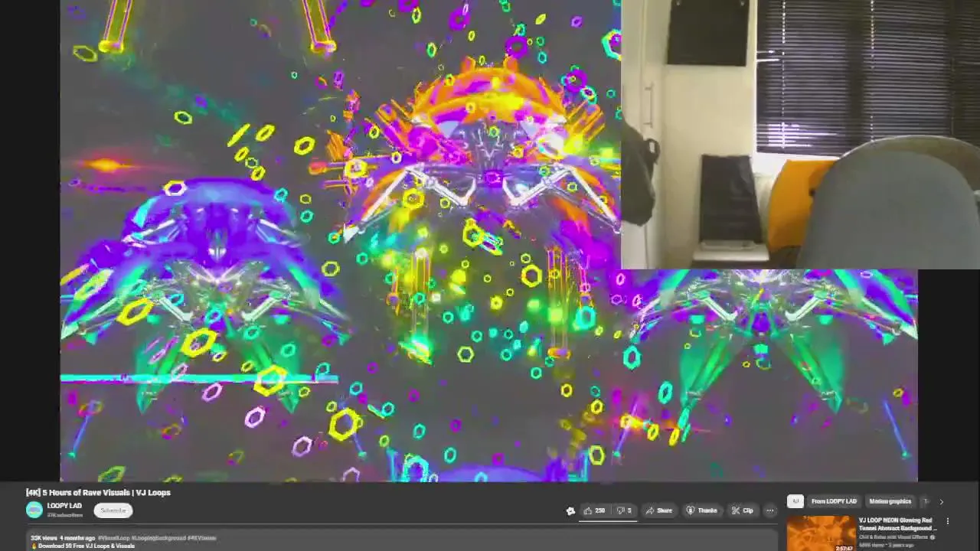Open the more actions ellipsis menu
The width and height of the screenshot is (980, 551).
(x=770, y=510)
